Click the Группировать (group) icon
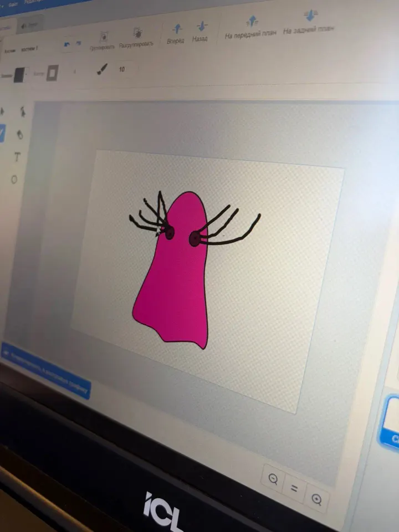The width and height of the screenshot is (399, 532). pos(104,37)
